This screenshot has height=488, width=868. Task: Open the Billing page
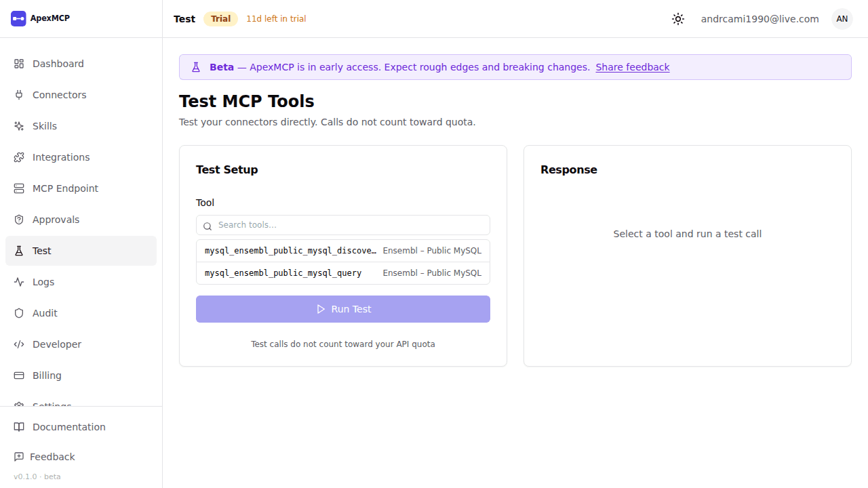tap(81, 375)
